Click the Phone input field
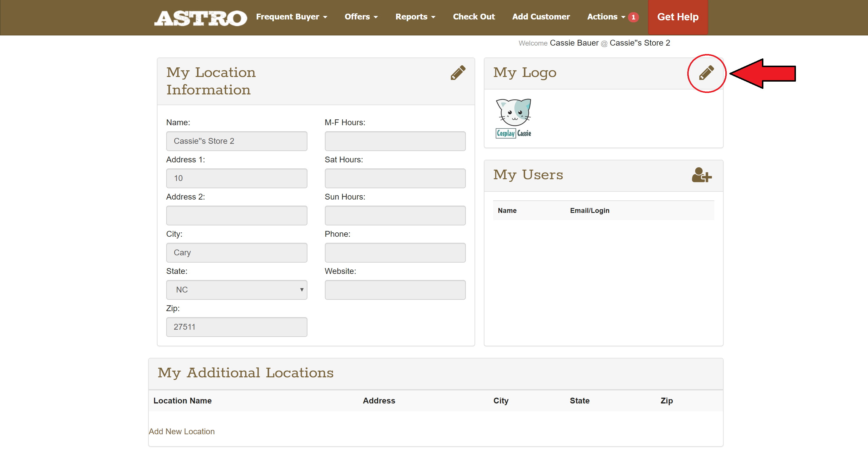Viewport: 868px width, 463px height. 395,252
